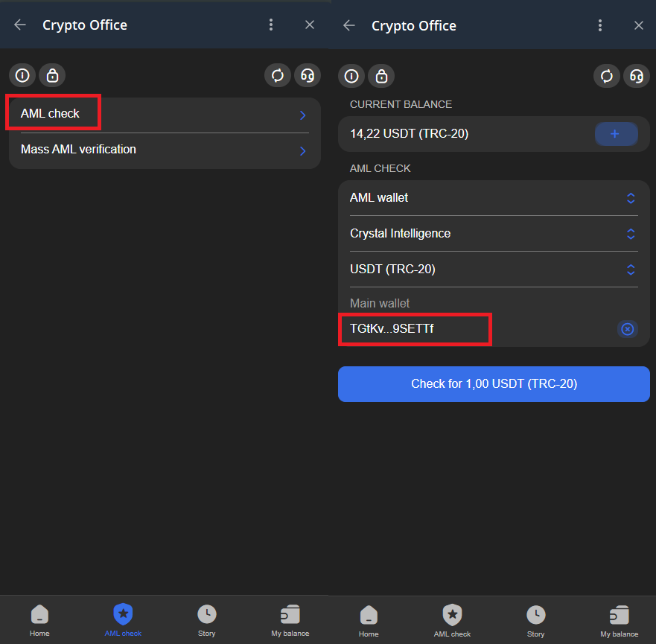Go to My balance via bottom icon
656x644 pixels.
click(x=290, y=620)
